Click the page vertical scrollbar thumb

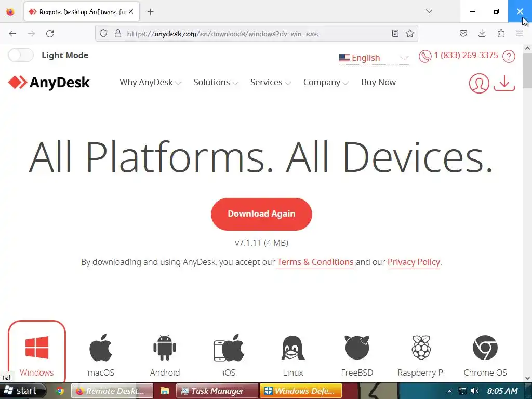coord(527,71)
